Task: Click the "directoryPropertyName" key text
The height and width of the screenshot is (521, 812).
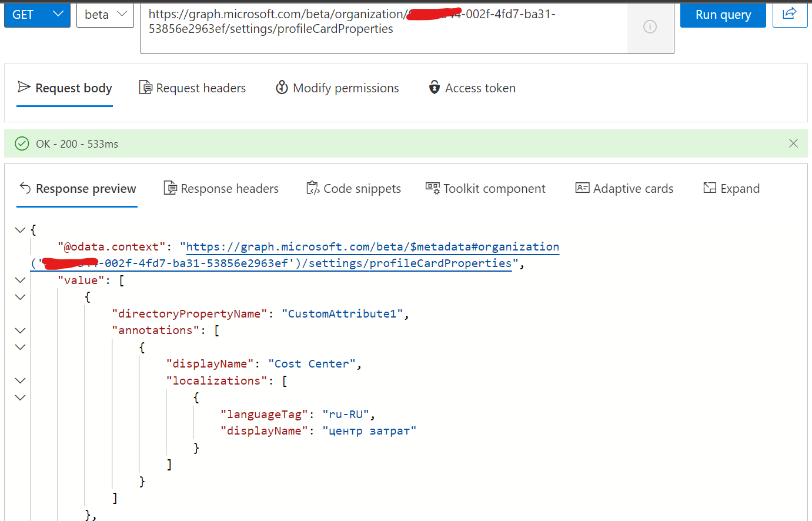Action: click(189, 314)
